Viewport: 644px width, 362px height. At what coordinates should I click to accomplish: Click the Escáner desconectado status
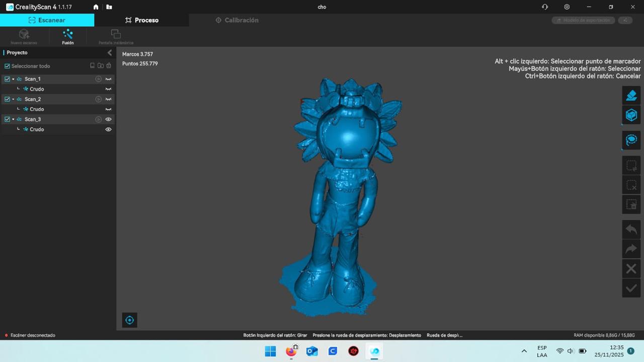pyautogui.click(x=30, y=335)
